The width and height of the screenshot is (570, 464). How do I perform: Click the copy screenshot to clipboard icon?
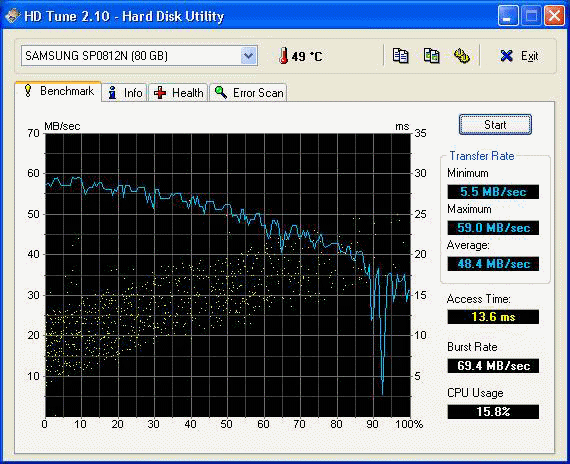431,56
